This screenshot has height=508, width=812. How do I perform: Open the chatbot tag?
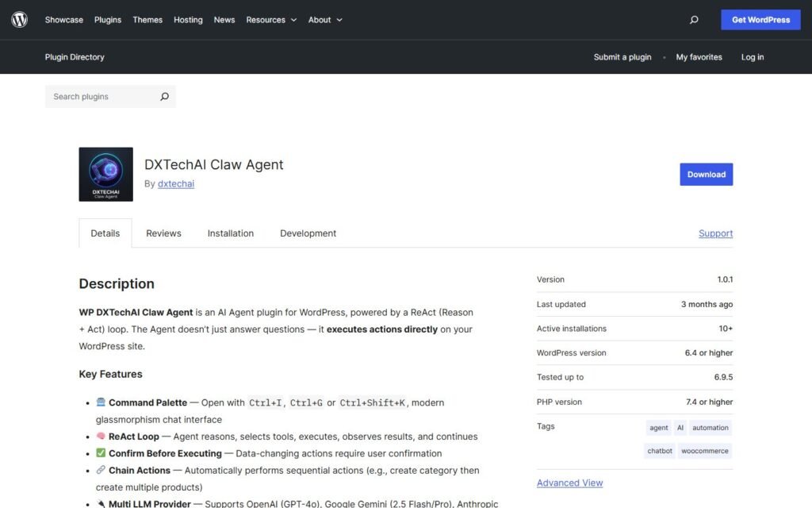click(660, 451)
